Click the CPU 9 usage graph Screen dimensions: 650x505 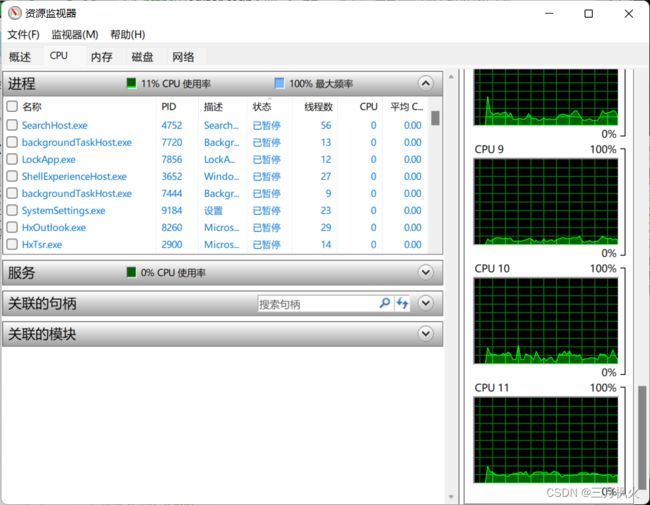(546, 202)
